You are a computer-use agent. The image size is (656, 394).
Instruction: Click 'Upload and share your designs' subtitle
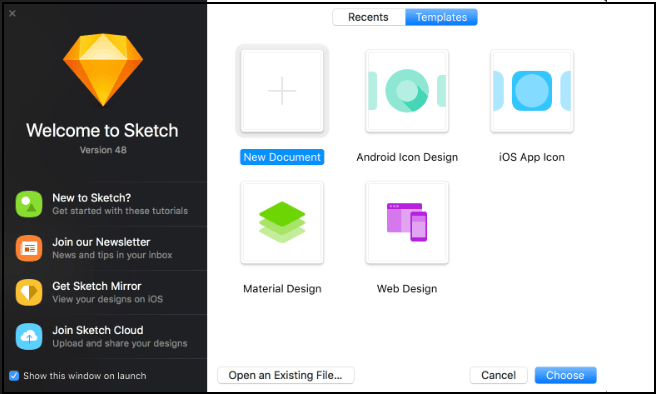tap(120, 343)
